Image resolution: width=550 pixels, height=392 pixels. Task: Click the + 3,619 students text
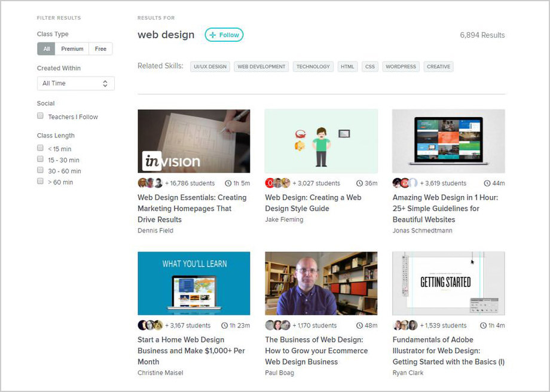[x=444, y=183]
